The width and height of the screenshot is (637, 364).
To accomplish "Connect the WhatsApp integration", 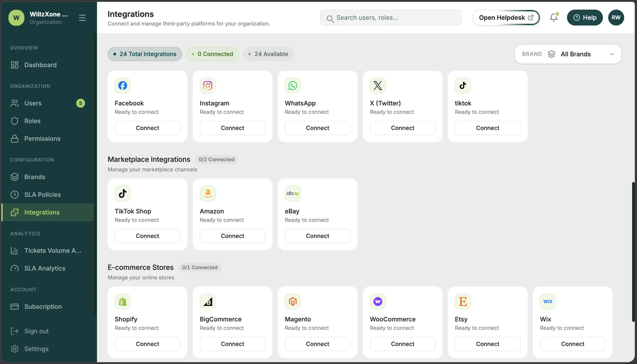I will pyautogui.click(x=317, y=128).
